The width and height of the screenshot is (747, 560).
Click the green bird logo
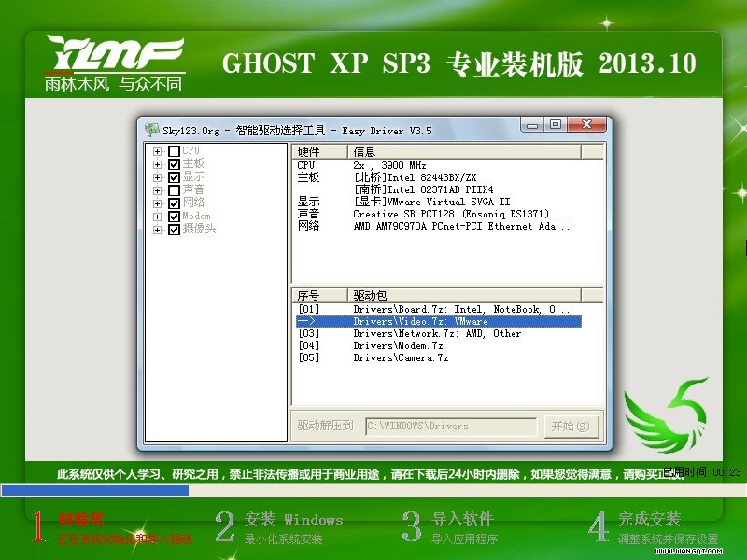click(666, 414)
